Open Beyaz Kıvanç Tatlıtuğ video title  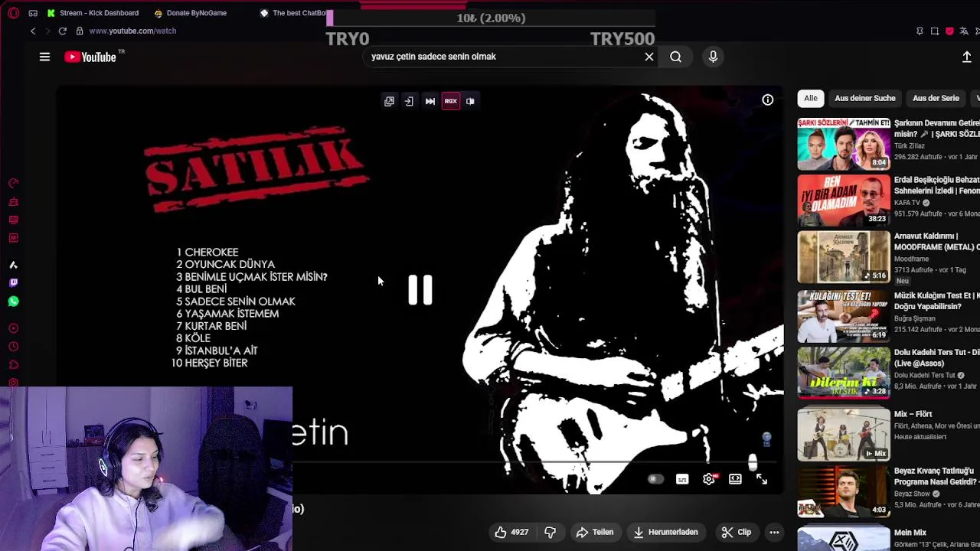[937, 476]
